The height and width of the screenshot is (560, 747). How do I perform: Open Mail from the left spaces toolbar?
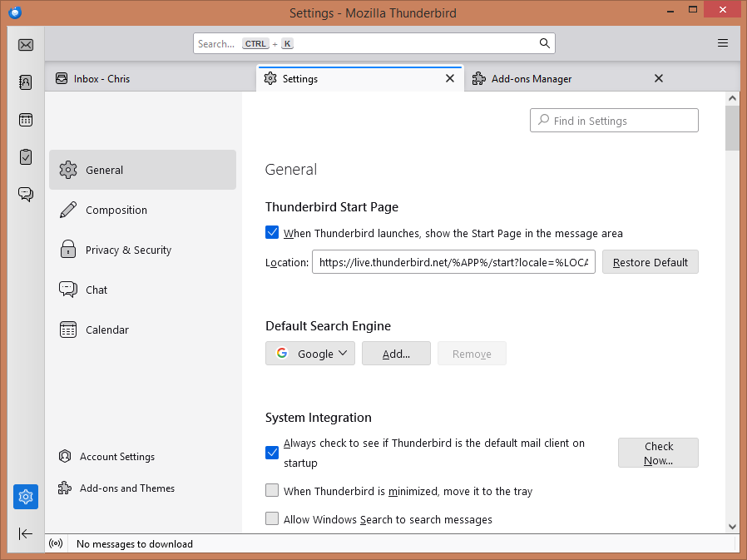point(26,45)
